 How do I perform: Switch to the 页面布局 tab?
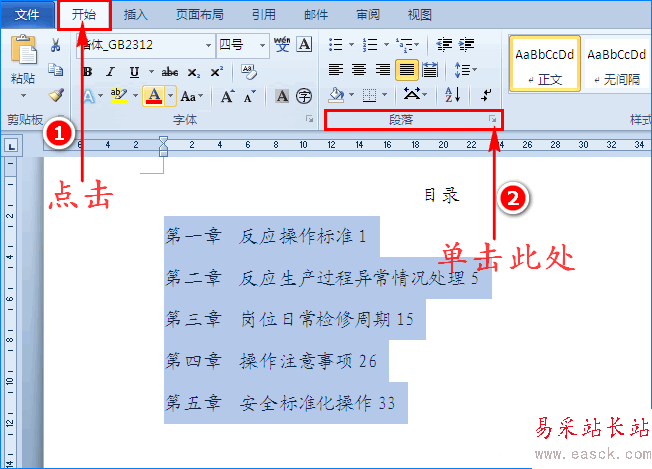point(200,15)
